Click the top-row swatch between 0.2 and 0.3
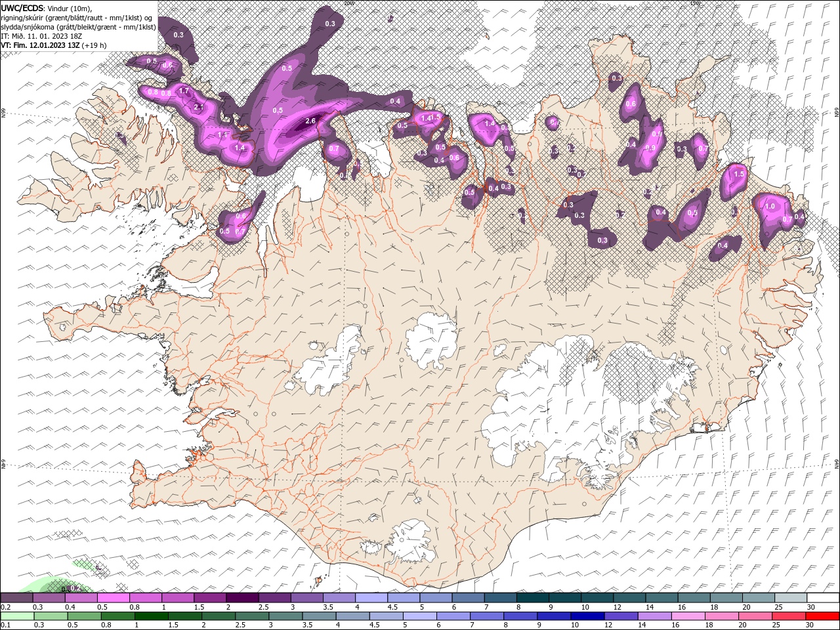840x630 pixels. point(17,598)
